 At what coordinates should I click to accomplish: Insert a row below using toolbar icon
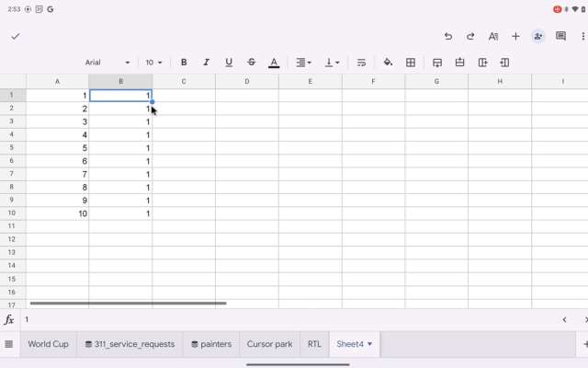437,63
